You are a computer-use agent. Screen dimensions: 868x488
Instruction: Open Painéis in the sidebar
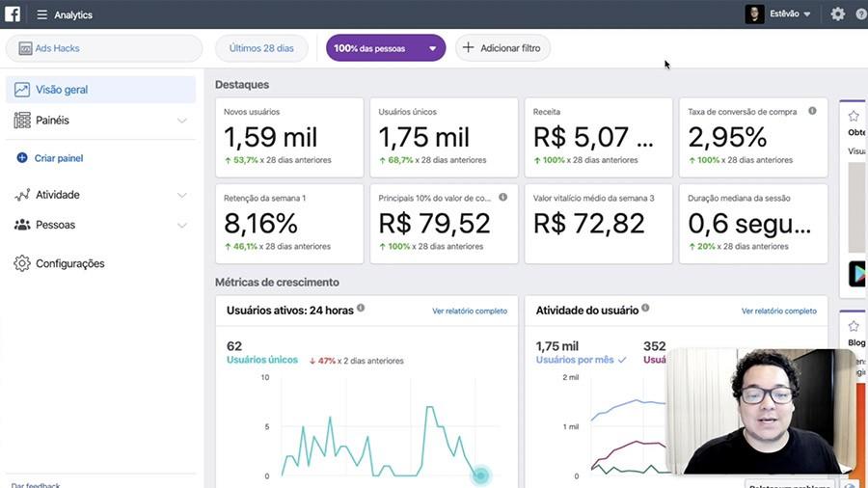[100, 120]
